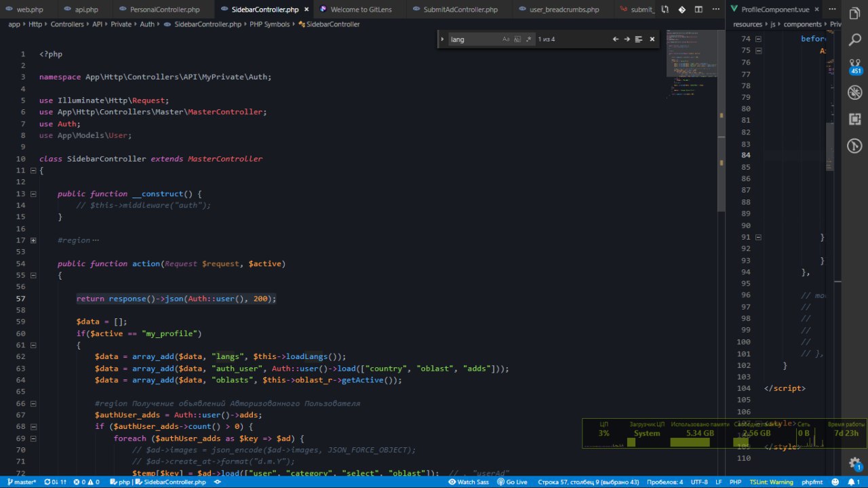Expand the replace field in find widget
This screenshot has height=488, width=868.
point(442,39)
